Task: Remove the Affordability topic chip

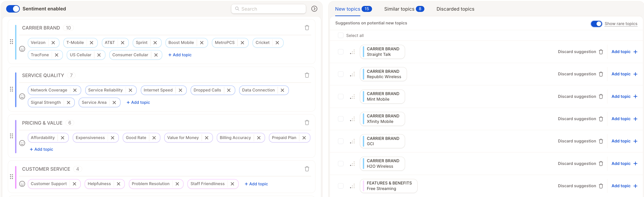Action: tap(63, 138)
